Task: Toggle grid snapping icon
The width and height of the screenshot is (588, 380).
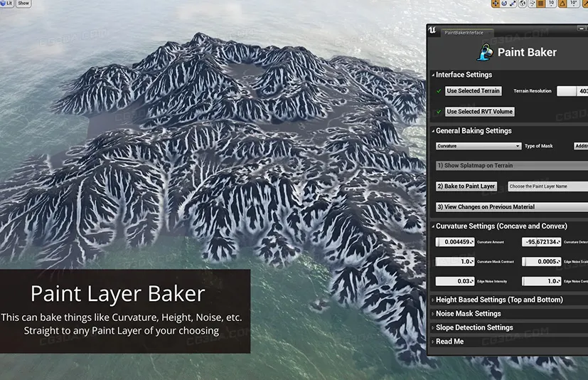Action: pyautogui.click(x=541, y=4)
